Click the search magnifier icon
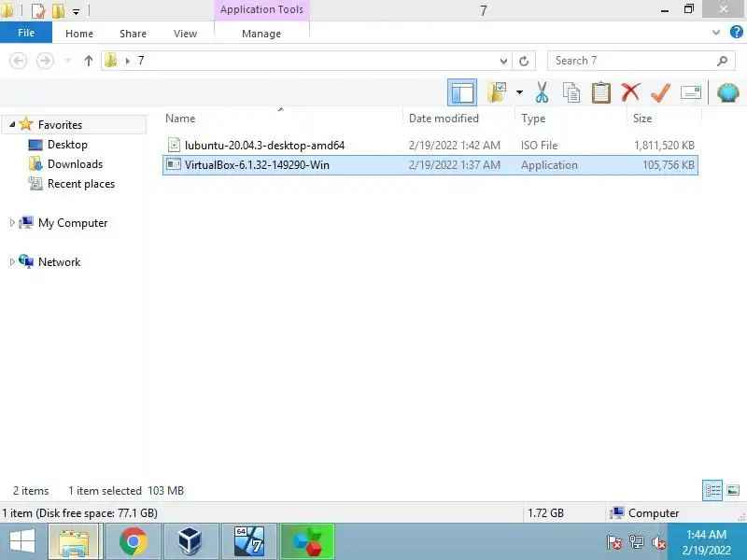The width and height of the screenshot is (747, 560). [x=722, y=61]
